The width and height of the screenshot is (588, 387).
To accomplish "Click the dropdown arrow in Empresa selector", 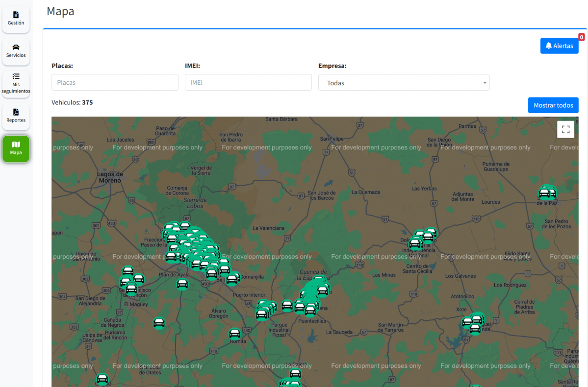I will click(x=485, y=83).
